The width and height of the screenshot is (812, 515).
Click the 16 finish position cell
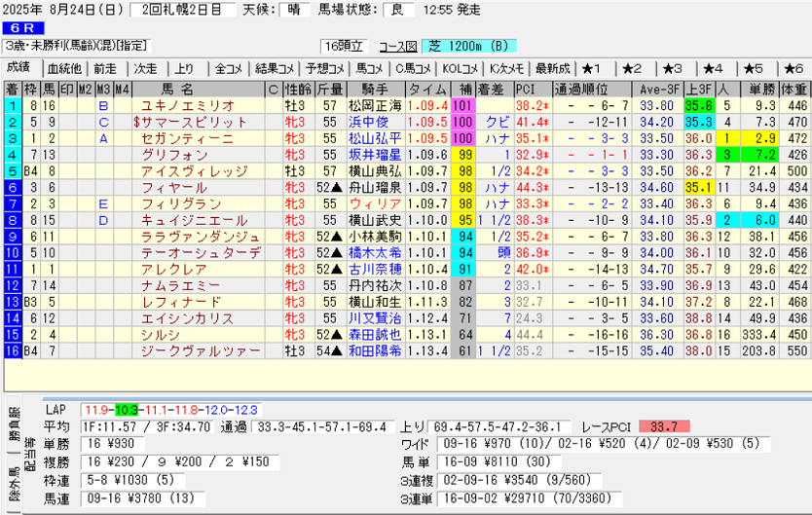click(x=12, y=350)
